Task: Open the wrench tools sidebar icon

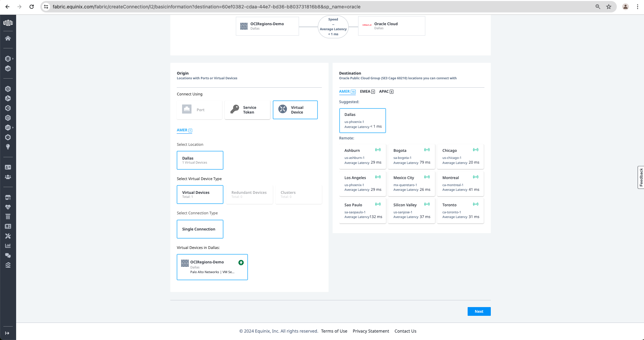Action: pyautogui.click(x=8, y=236)
